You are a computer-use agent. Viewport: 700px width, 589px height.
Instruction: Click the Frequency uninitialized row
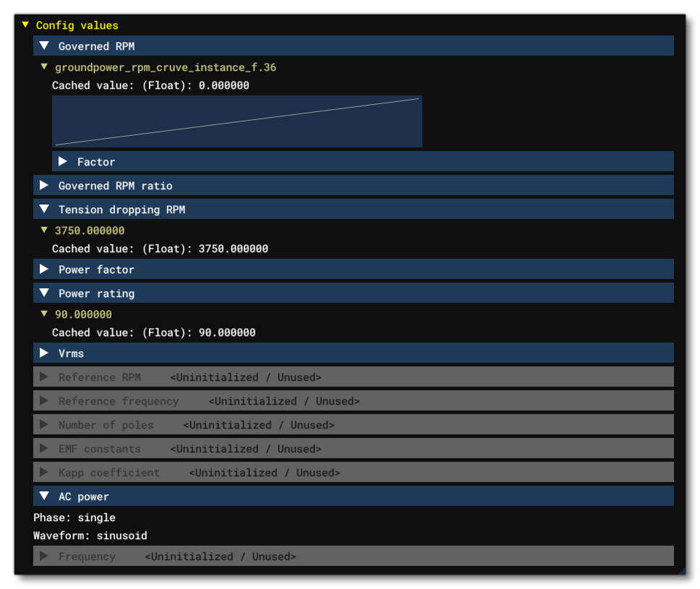click(x=353, y=556)
